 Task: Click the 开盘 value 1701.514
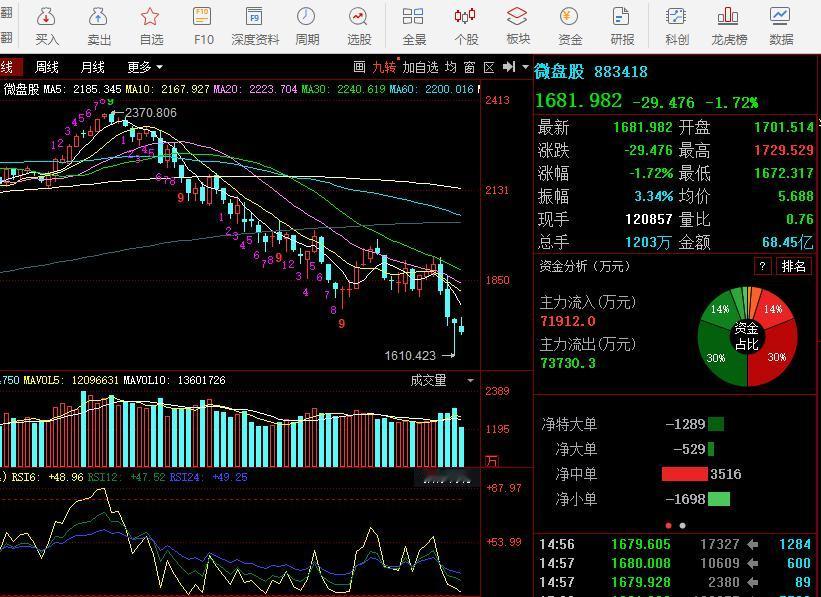784,127
